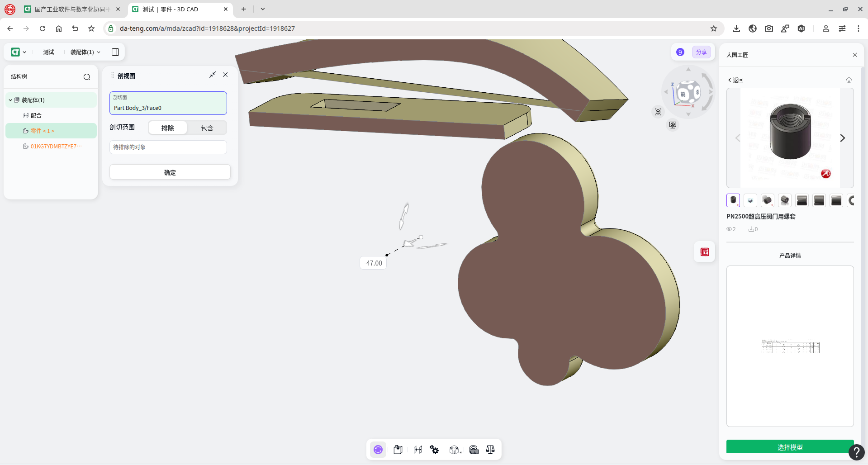Collapse the 剖视图 dialog with shrink arrows
Image resolution: width=868 pixels, height=465 pixels.
(x=213, y=75)
